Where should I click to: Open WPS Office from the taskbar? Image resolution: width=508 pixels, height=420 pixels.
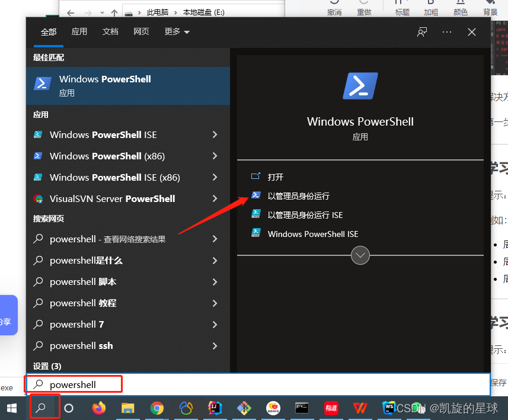point(360,408)
